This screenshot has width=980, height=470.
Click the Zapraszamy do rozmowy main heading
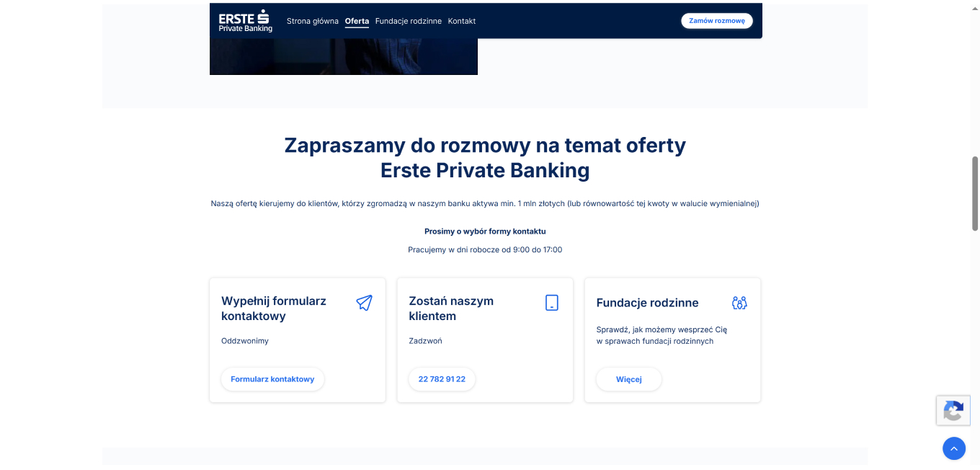[x=485, y=158]
